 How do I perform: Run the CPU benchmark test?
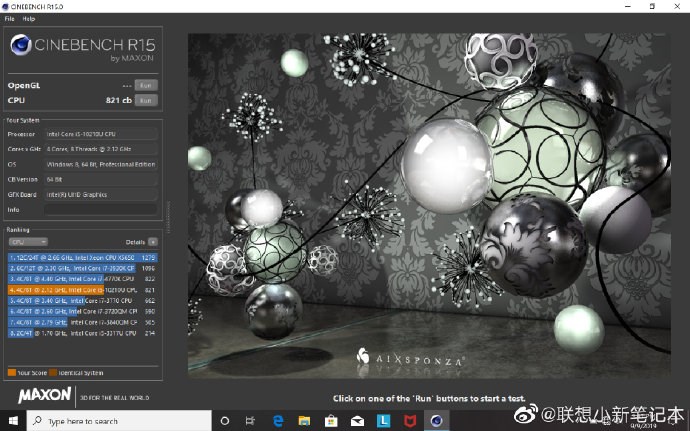(146, 100)
